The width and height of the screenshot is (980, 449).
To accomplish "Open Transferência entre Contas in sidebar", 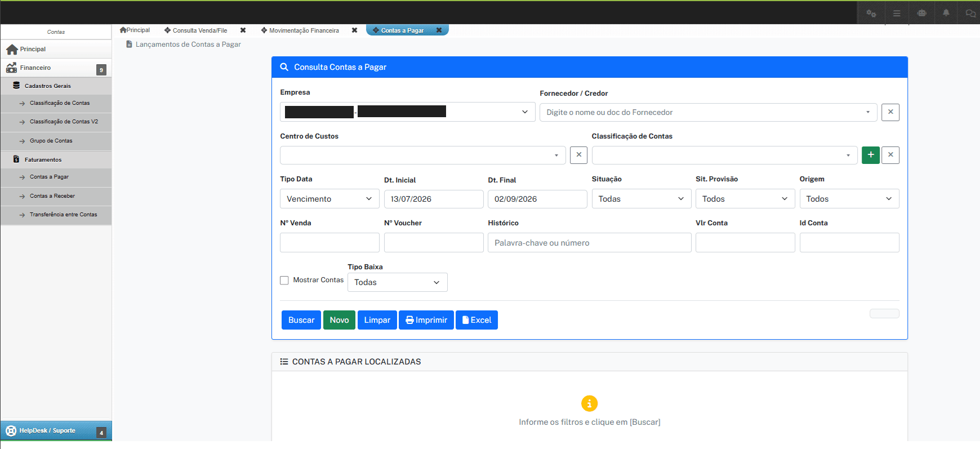I will tap(56, 215).
